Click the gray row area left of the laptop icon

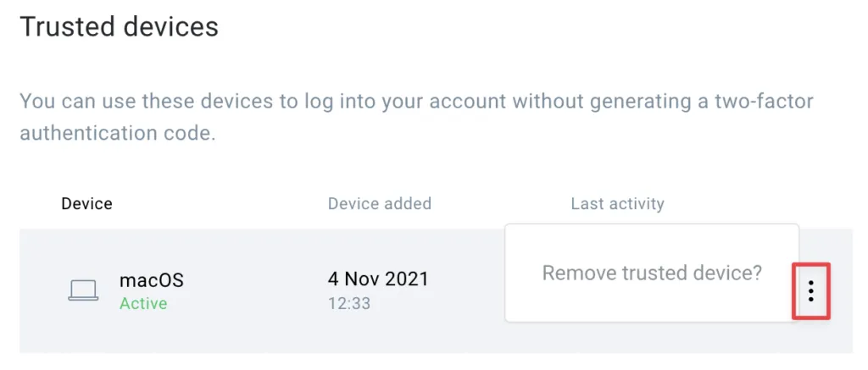(43, 291)
